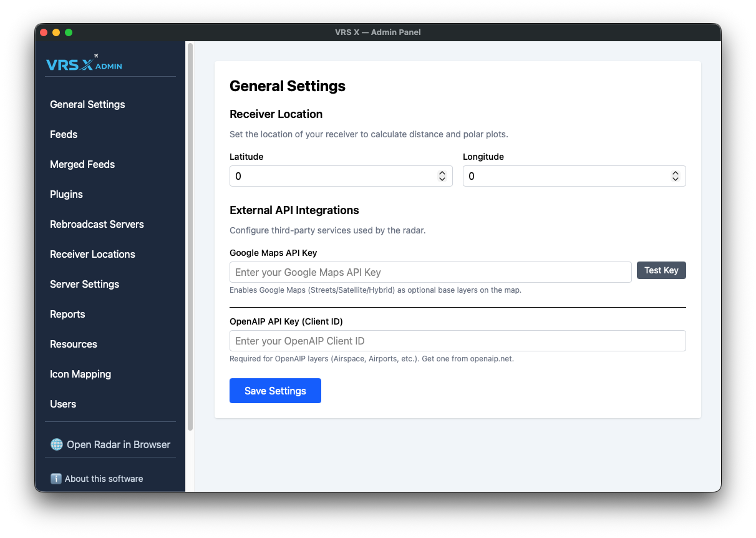Screen dimensions: 756x538
Task: Select Plugins in the sidebar
Action: click(66, 194)
